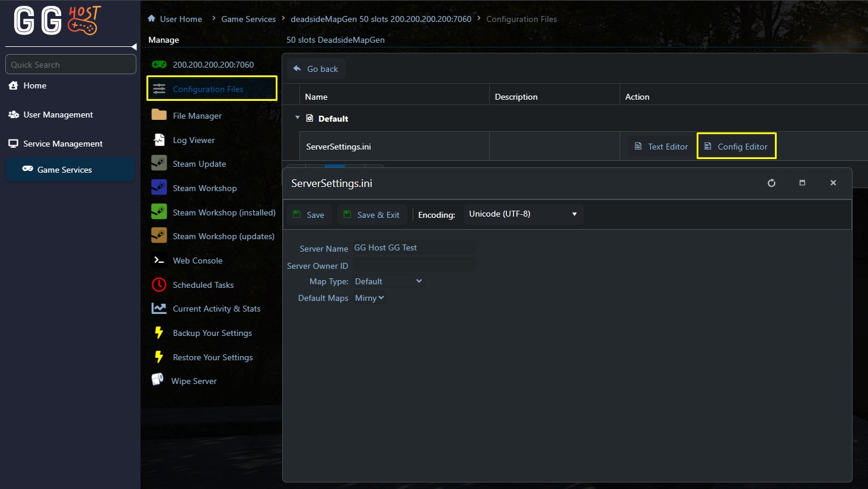Collapse the sidebar with the arrow toggle
Viewport: 868px width, 489px height.
pyautogui.click(x=134, y=47)
